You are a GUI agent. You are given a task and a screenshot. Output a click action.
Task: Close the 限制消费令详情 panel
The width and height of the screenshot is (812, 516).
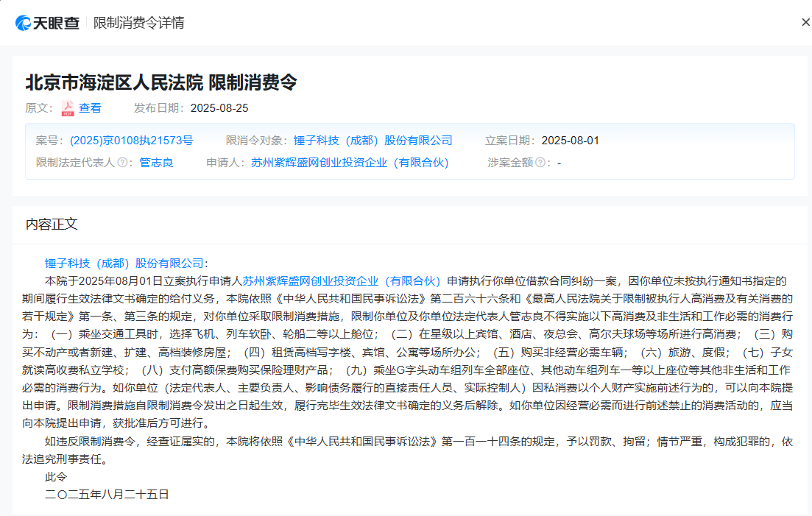pos(805,22)
